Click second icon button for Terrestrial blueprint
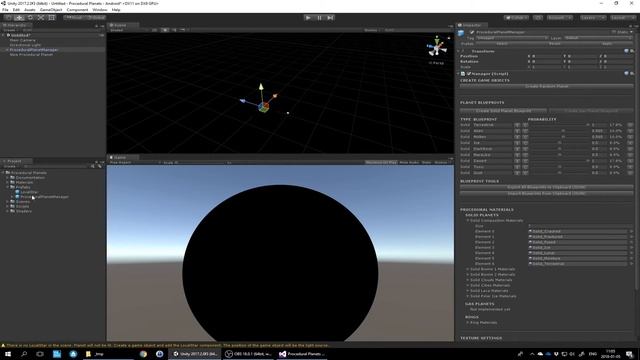 coord(525,125)
